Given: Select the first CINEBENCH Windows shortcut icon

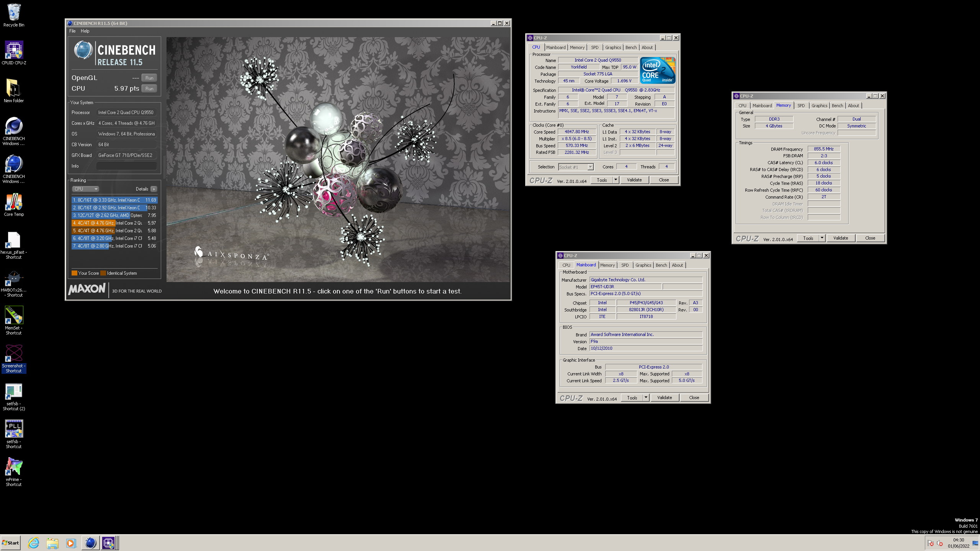Looking at the screenshot, I should click(14, 131).
